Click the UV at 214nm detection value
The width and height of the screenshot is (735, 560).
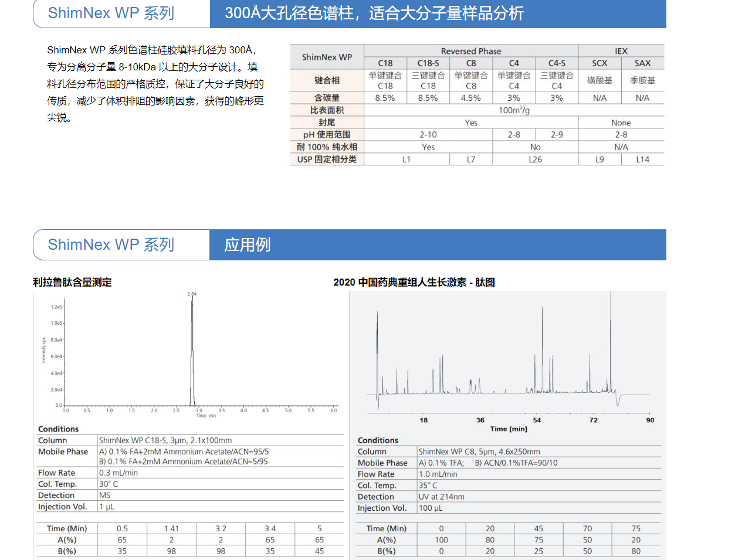pyautogui.click(x=441, y=497)
